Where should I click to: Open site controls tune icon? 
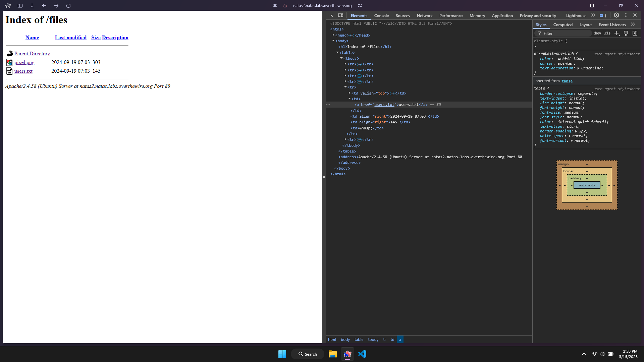pos(360,6)
